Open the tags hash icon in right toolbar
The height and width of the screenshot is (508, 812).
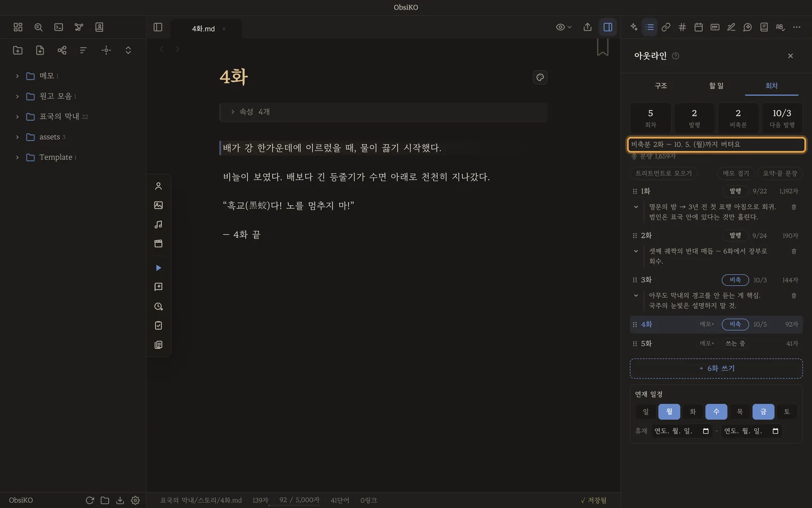(x=682, y=27)
